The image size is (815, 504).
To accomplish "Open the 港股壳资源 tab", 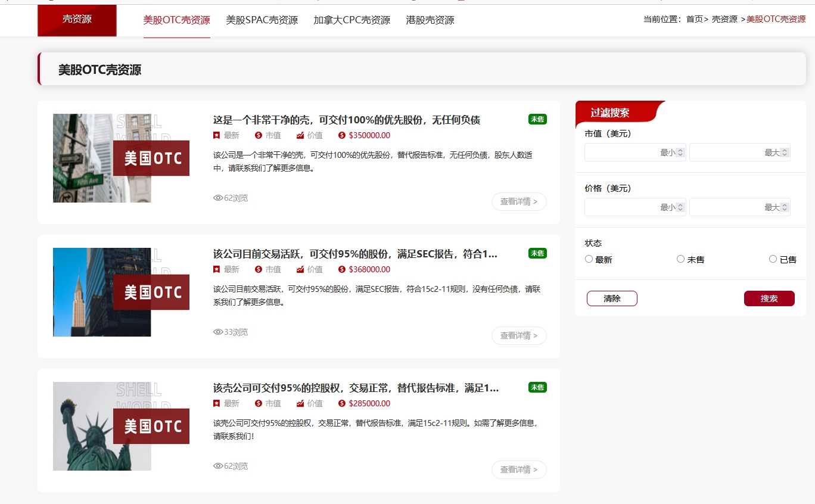I will coord(430,20).
